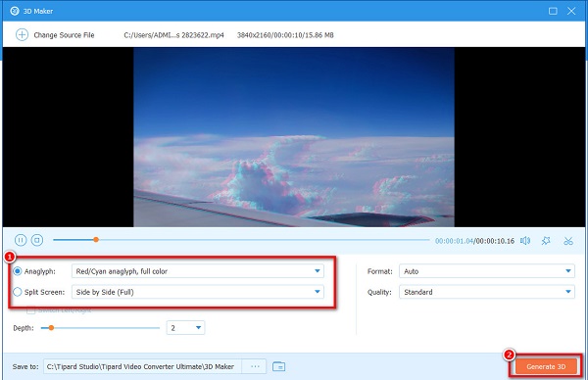
Task: Click the Depth slider handle
Action: tap(51, 328)
